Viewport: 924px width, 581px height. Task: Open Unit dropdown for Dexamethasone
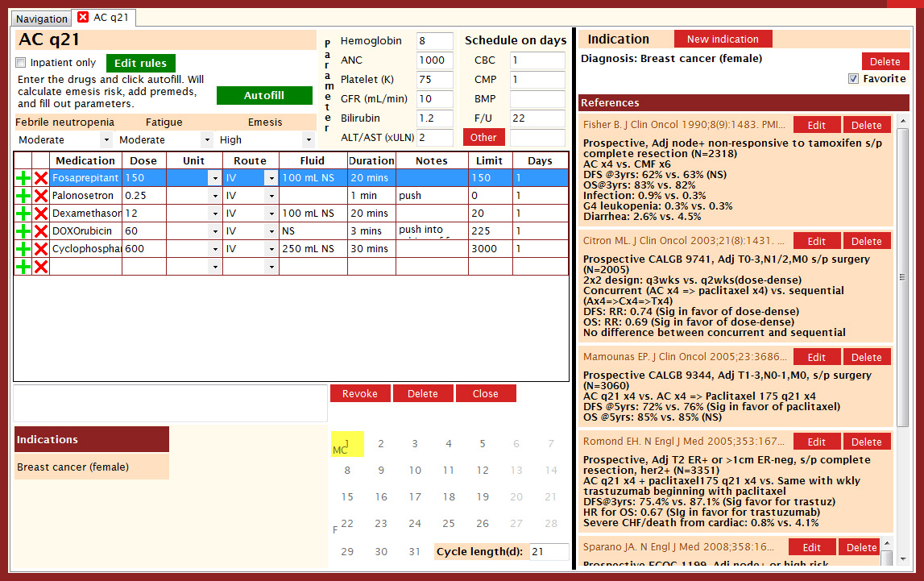tap(215, 214)
